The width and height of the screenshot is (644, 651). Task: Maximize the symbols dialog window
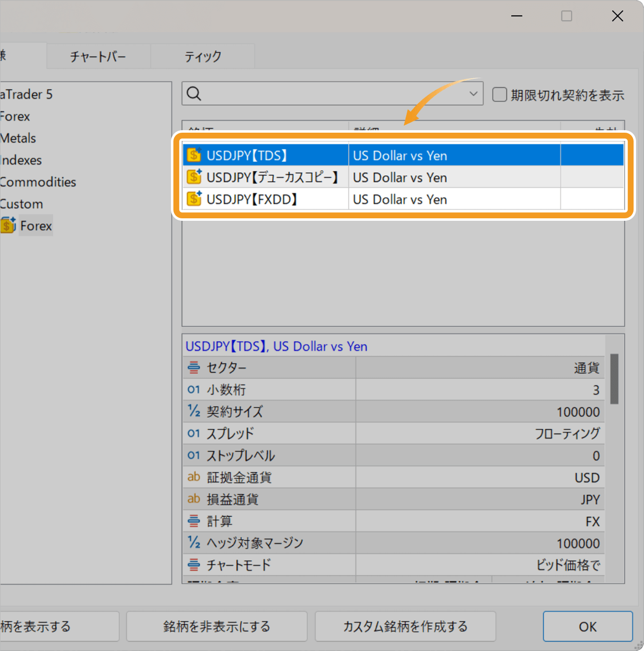coord(567,16)
